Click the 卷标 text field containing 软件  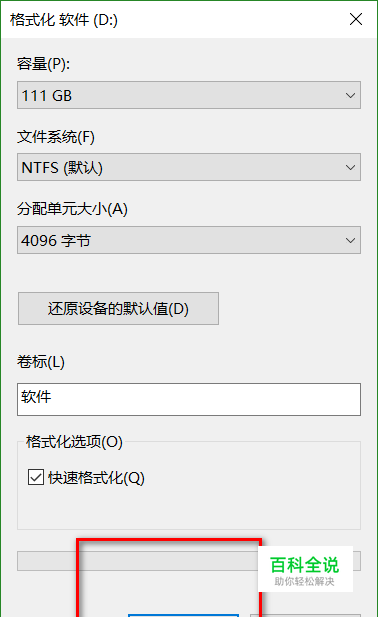tap(189, 399)
